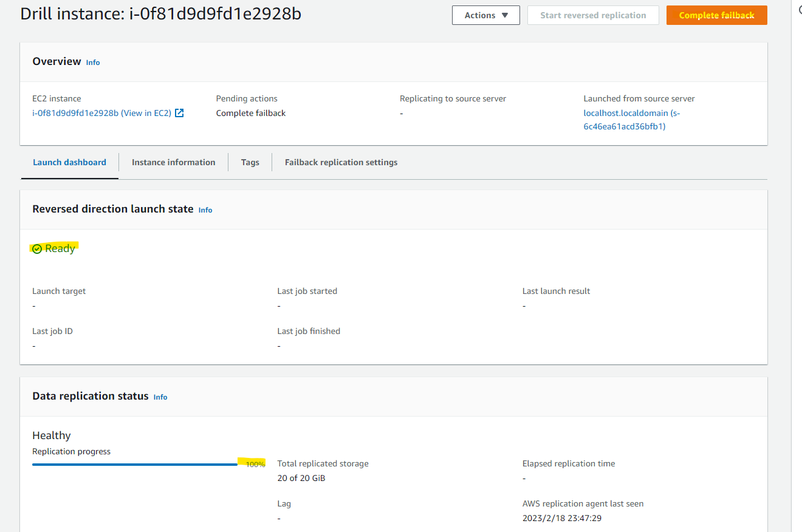This screenshot has width=802, height=532.
Task: Click the Last job finished label
Action: (x=309, y=331)
